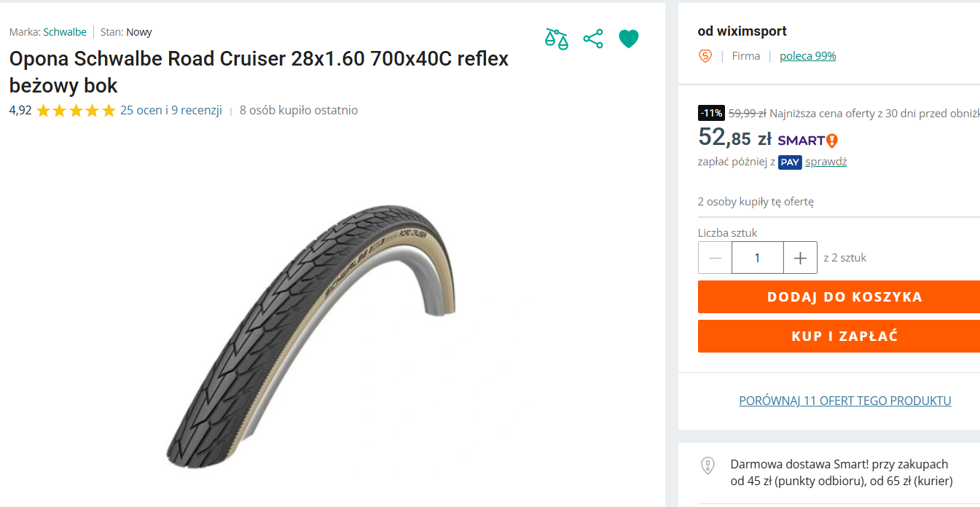980x507 pixels.
Task: Open the Schwalbe brand link
Action: click(65, 32)
